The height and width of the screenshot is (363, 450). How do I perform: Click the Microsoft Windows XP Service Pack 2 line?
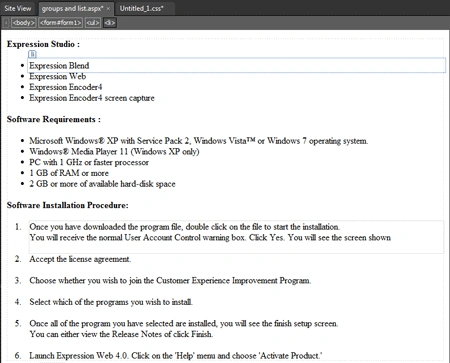pos(199,141)
